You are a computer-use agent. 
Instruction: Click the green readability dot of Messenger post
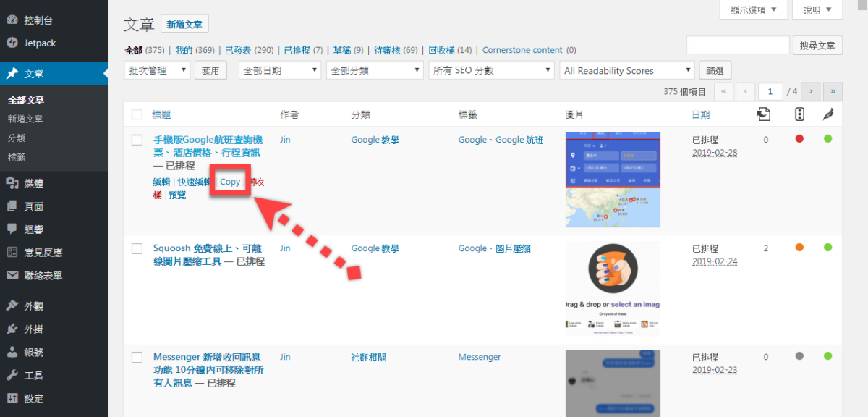click(827, 356)
